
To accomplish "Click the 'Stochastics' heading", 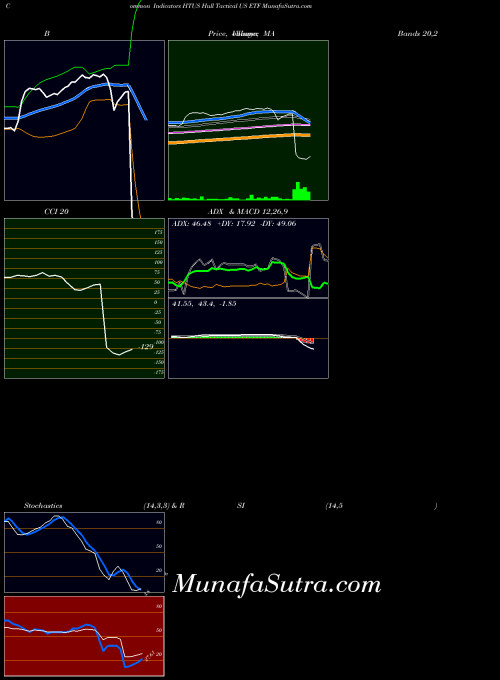I will click(43, 506).
